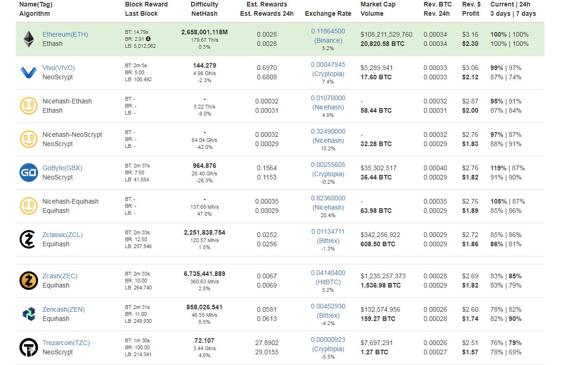
Task: Click Zencash difficulty 858,026.541
Action: click(x=205, y=307)
